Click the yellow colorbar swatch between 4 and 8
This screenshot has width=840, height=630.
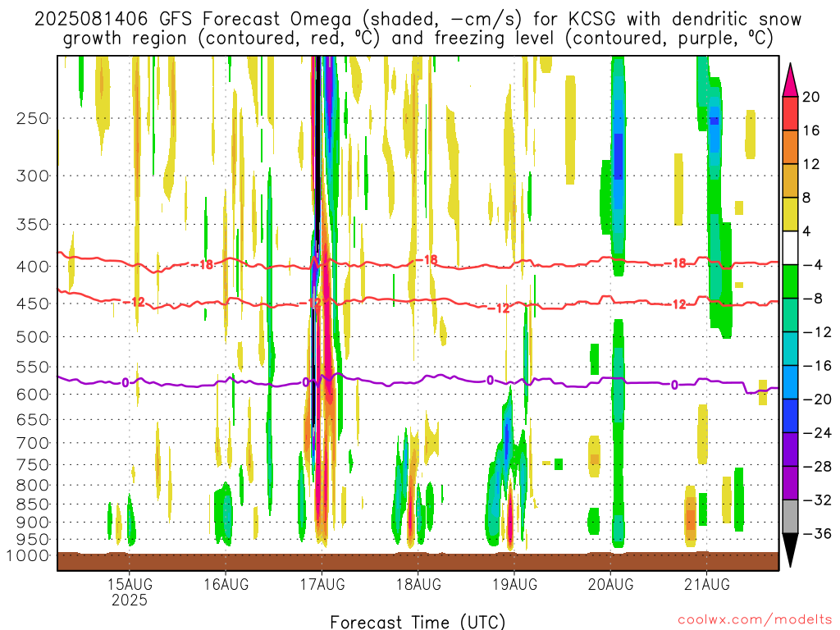coord(790,214)
